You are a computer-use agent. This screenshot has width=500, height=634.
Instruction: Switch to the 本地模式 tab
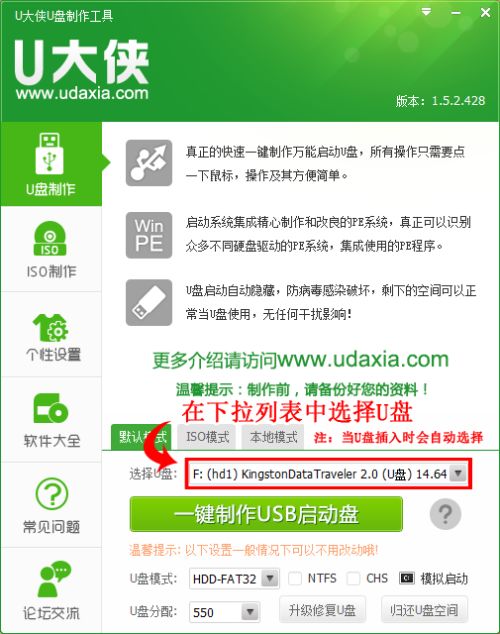pos(274,437)
